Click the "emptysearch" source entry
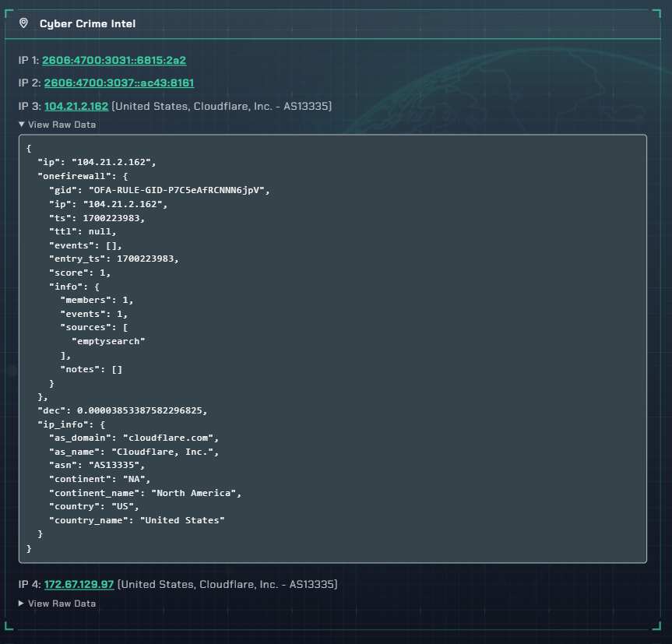This screenshot has width=672, height=644. pyautogui.click(x=108, y=341)
